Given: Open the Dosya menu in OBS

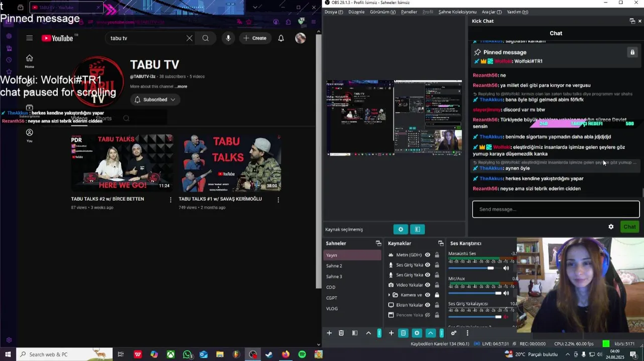Looking at the screenshot, I should click(x=334, y=12).
